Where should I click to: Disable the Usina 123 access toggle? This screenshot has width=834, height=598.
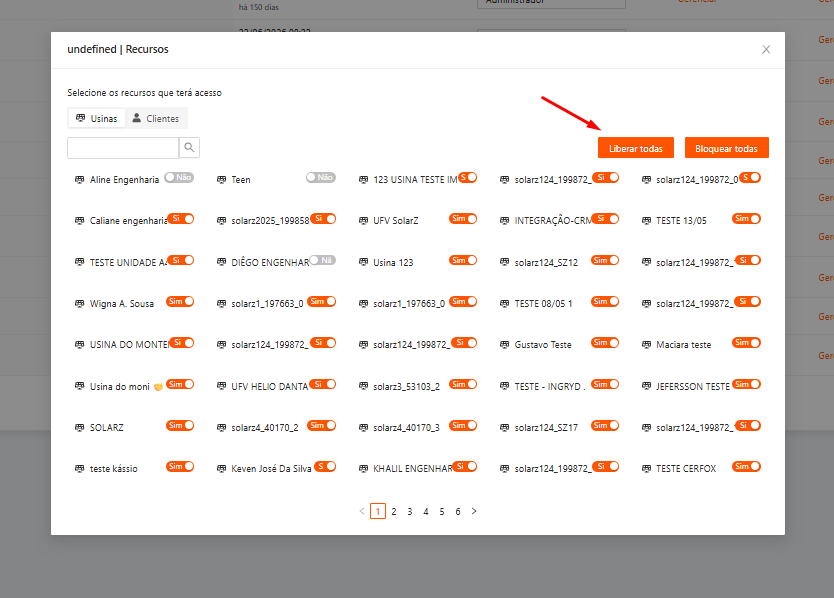463,260
